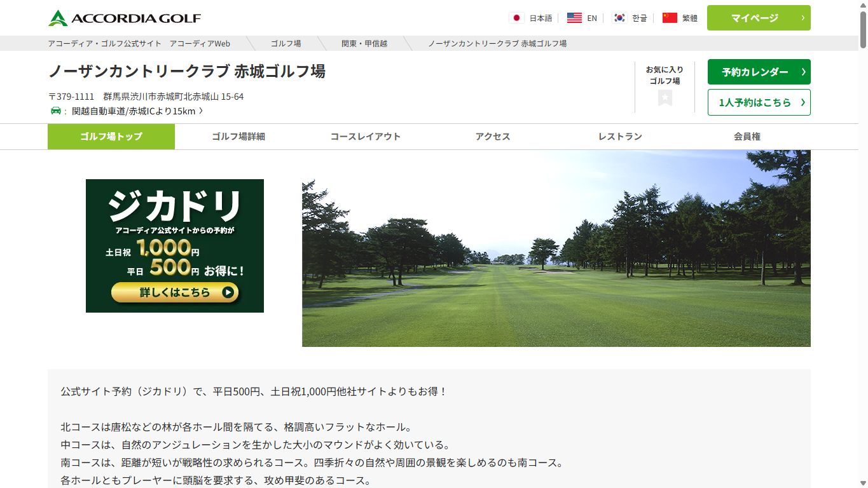Select the Korean flag language icon
This screenshot has width=868, height=488.
click(619, 18)
